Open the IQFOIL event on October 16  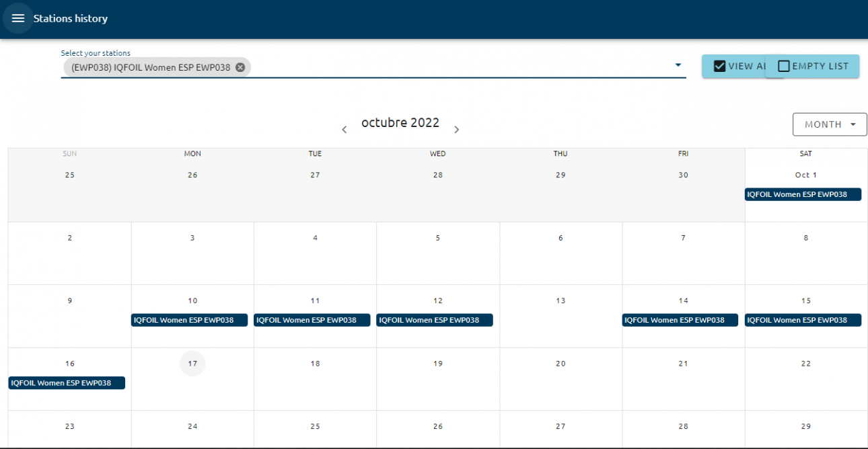point(67,383)
